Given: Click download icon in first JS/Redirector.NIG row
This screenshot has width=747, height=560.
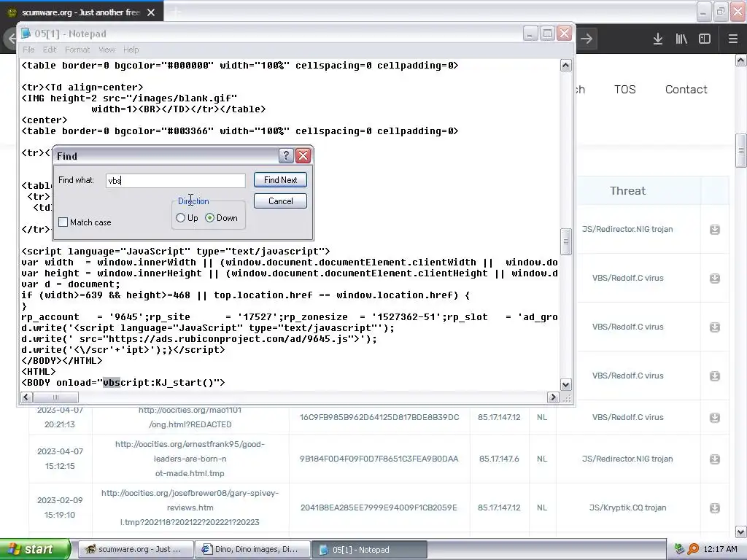Looking at the screenshot, I should click(715, 230).
